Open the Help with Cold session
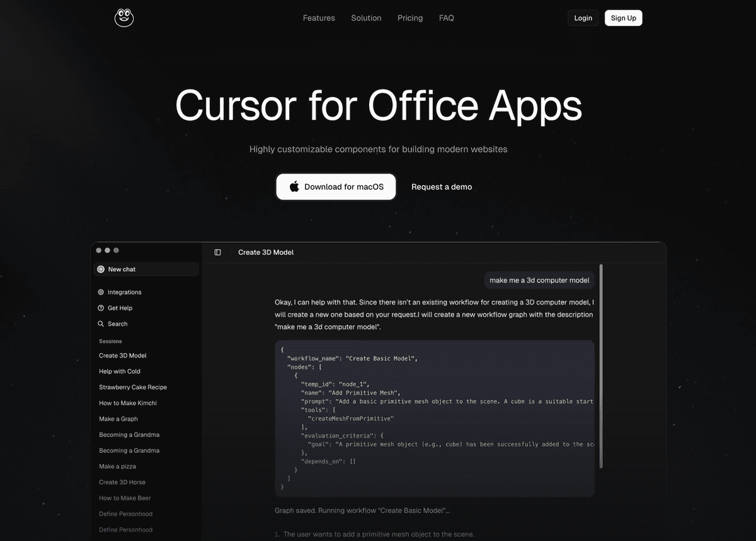The height and width of the screenshot is (541, 756). (x=120, y=371)
